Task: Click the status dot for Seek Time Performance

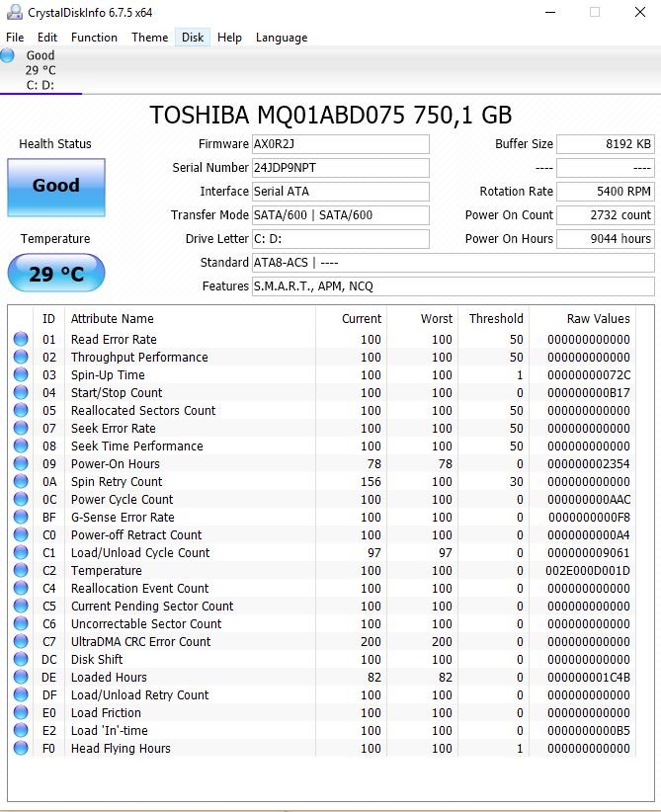Action: (21, 446)
